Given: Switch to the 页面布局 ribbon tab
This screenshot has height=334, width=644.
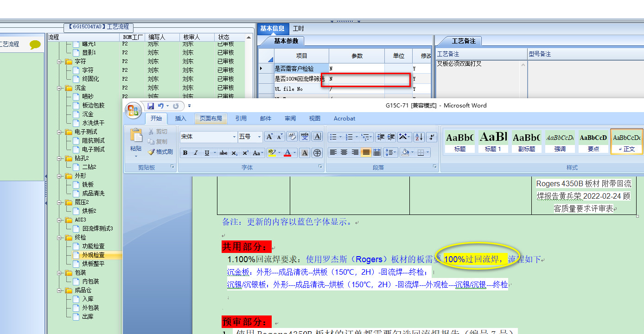Looking at the screenshot, I should 211,119.
